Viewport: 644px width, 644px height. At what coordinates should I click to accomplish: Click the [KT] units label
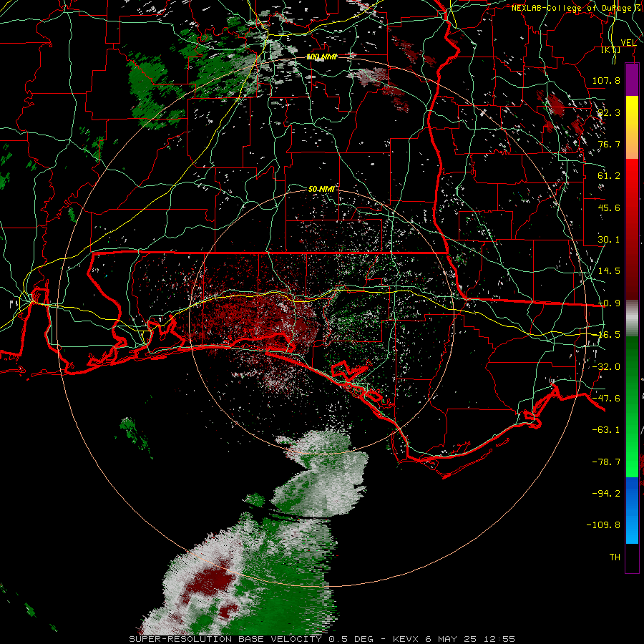(x=611, y=49)
